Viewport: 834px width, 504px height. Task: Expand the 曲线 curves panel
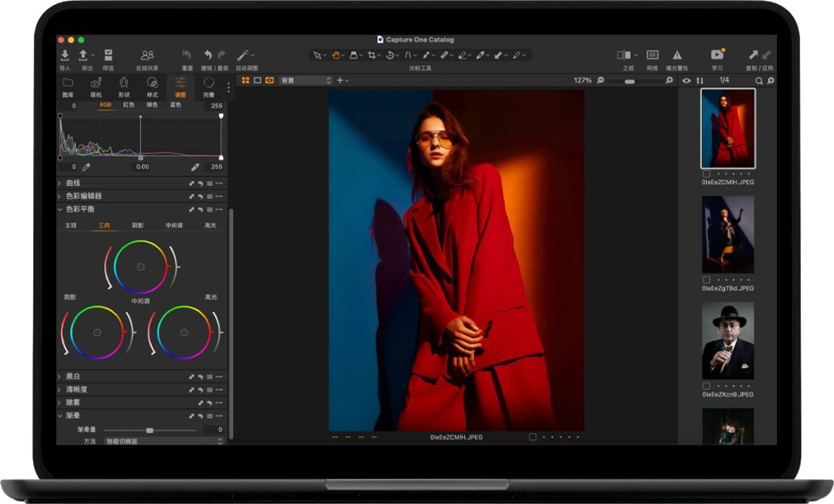(73, 184)
